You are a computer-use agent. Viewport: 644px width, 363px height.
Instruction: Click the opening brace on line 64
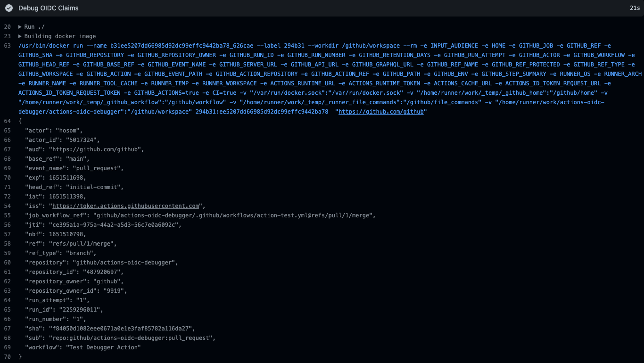pos(20,121)
